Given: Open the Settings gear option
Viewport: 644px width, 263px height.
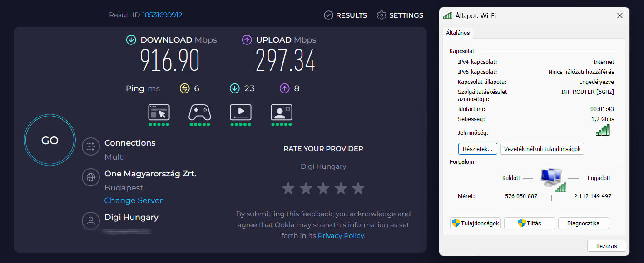Looking at the screenshot, I should (400, 15).
